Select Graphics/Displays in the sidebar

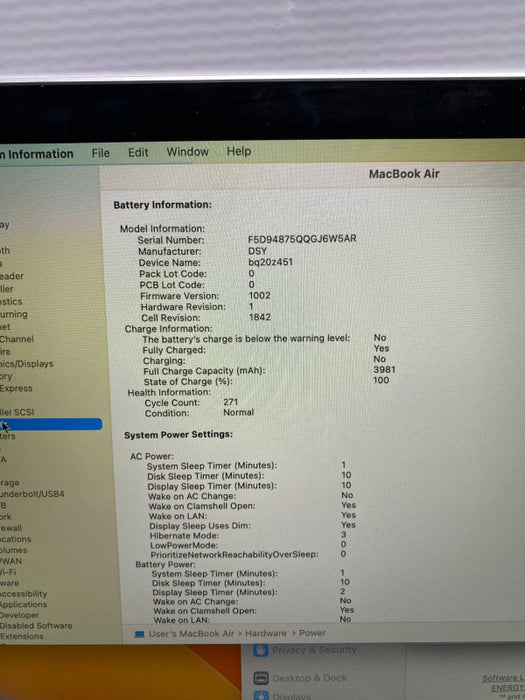[x=27, y=364]
